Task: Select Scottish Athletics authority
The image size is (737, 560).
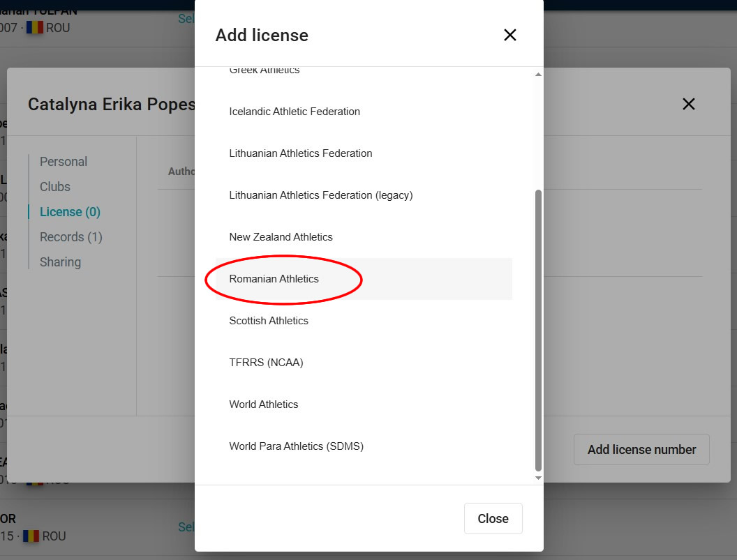Action: point(269,321)
